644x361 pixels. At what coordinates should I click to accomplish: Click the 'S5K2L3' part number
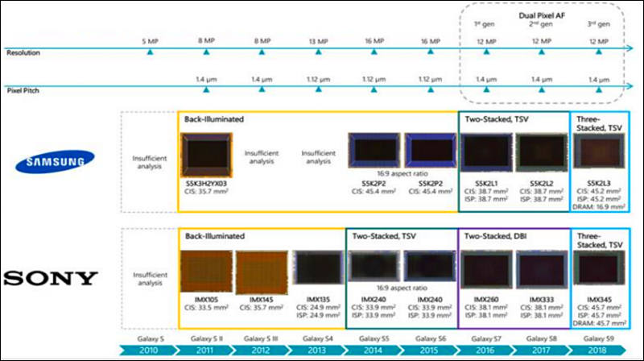[599, 184]
